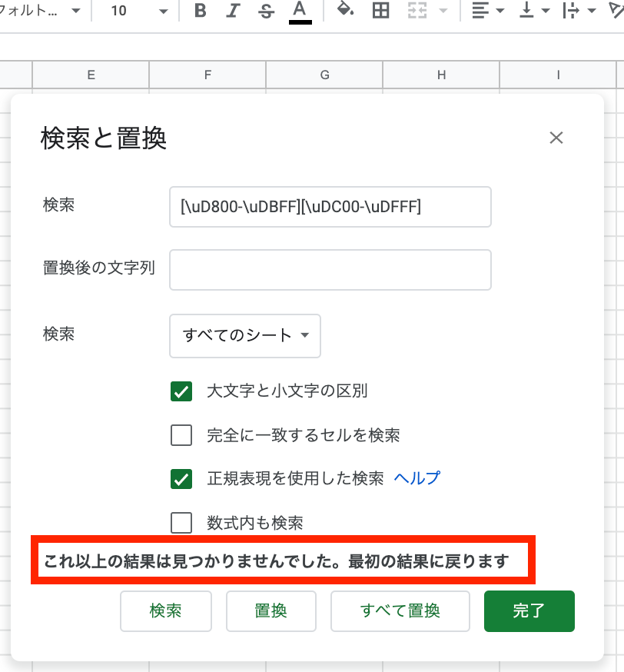Viewport: 624px width, 672px height.
Task: Expand the すべてのシート search scope dropdown
Action: coord(245,335)
